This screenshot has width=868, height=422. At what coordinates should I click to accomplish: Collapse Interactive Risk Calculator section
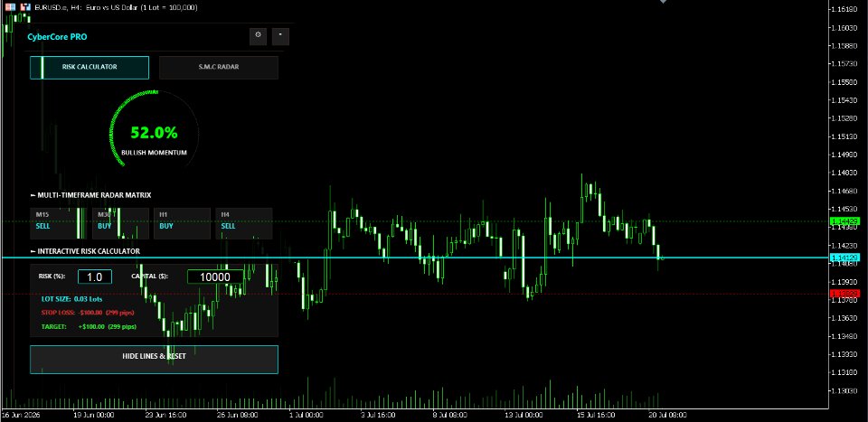click(33, 251)
